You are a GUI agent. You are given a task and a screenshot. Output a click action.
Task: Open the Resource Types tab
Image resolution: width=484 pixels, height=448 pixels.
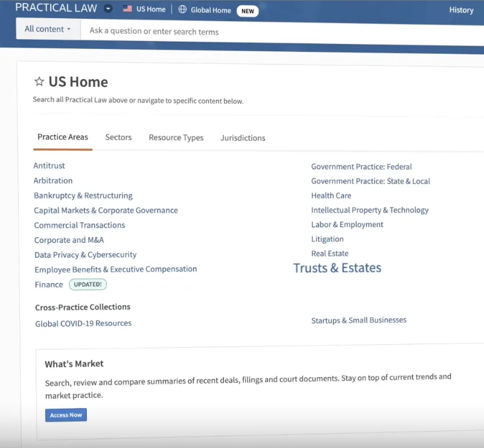tap(176, 138)
